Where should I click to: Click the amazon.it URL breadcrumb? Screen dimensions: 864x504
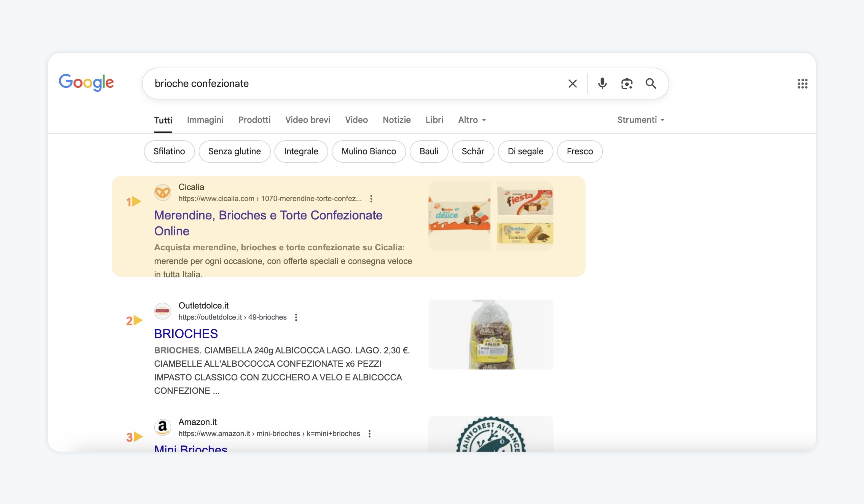point(269,434)
